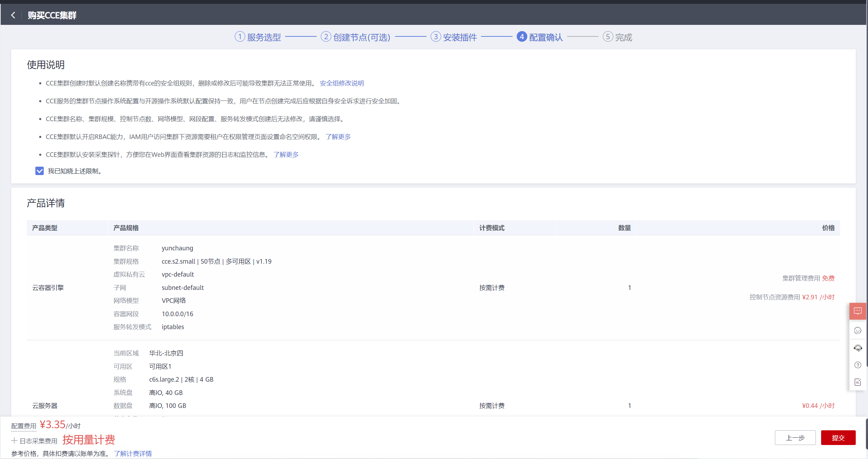Select the current step 4 配置确认

click(x=545, y=37)
